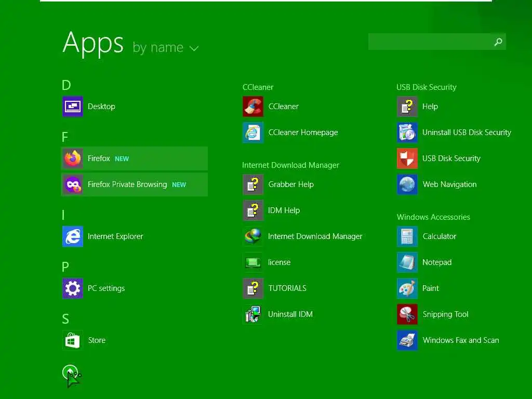532x399 pixels.
Task: Click the 'Paint' label text
Action: point(431,288)
